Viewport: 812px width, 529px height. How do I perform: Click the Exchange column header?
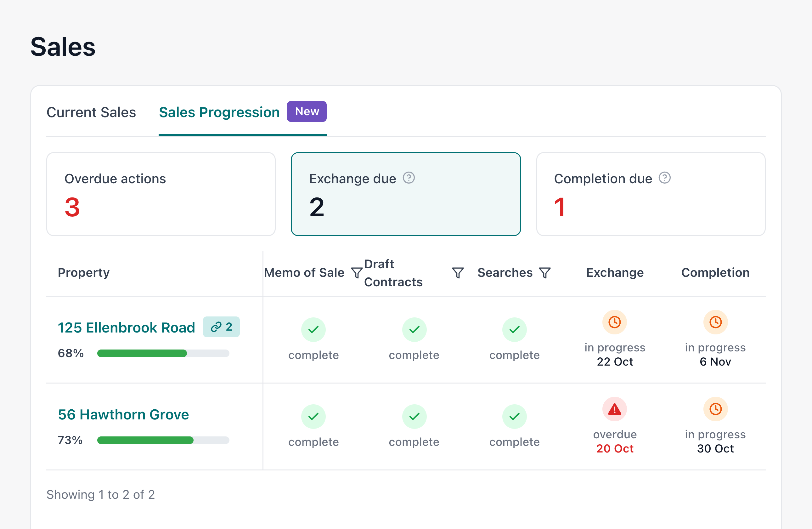click(x=615, y=273)
